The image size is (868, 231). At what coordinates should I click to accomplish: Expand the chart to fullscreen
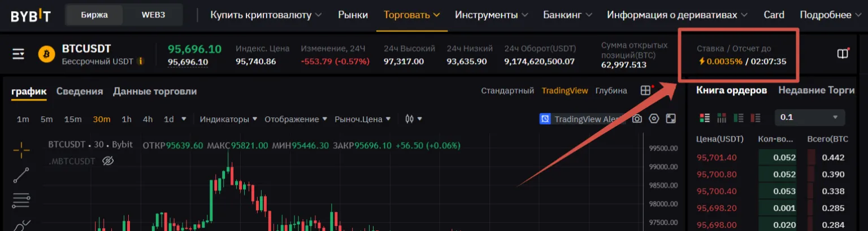click(671, 119)
